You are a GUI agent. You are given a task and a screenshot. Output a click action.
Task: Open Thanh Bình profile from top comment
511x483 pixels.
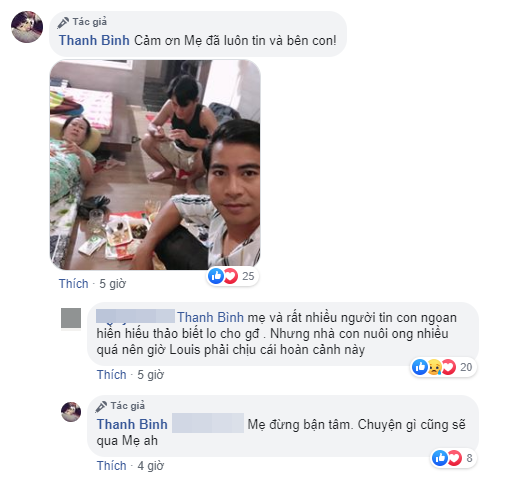(94, 41)
